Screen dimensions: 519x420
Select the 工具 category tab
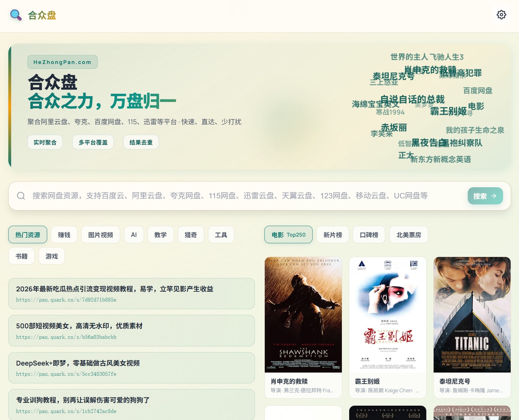(x=221, y=235)
